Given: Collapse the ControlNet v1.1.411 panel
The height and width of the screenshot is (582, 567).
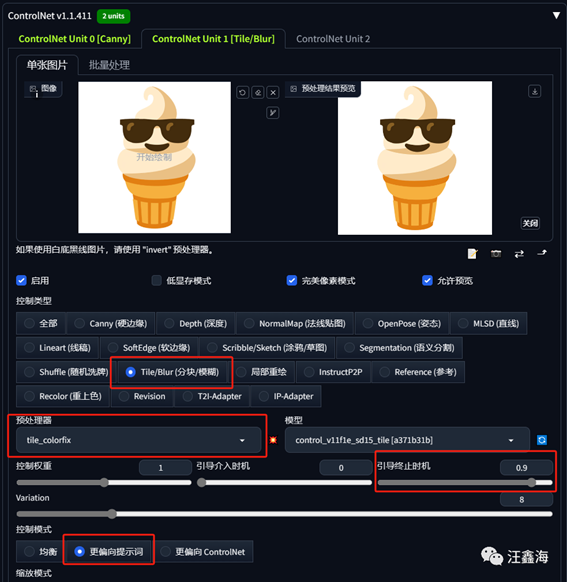Looking at the screenshot, I should [x=556, y=16].
